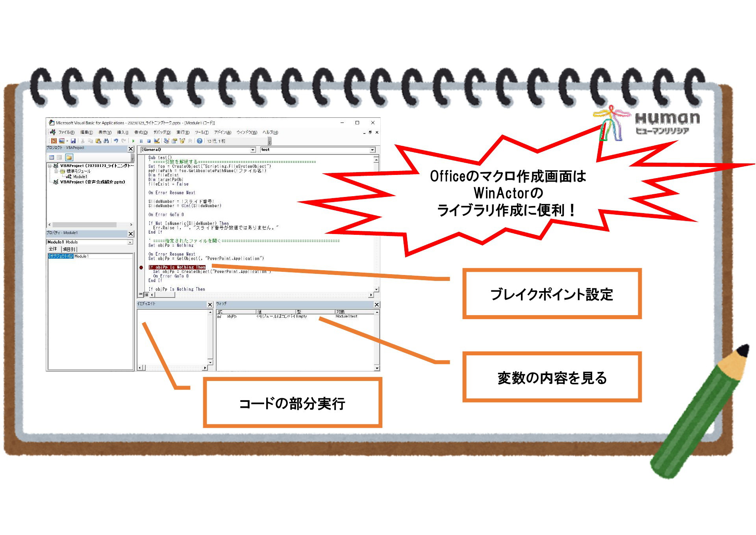This screenshot has height=535, width=756.
Task: Click View Object icon in Project panel
Action: [x=59, y=157]
